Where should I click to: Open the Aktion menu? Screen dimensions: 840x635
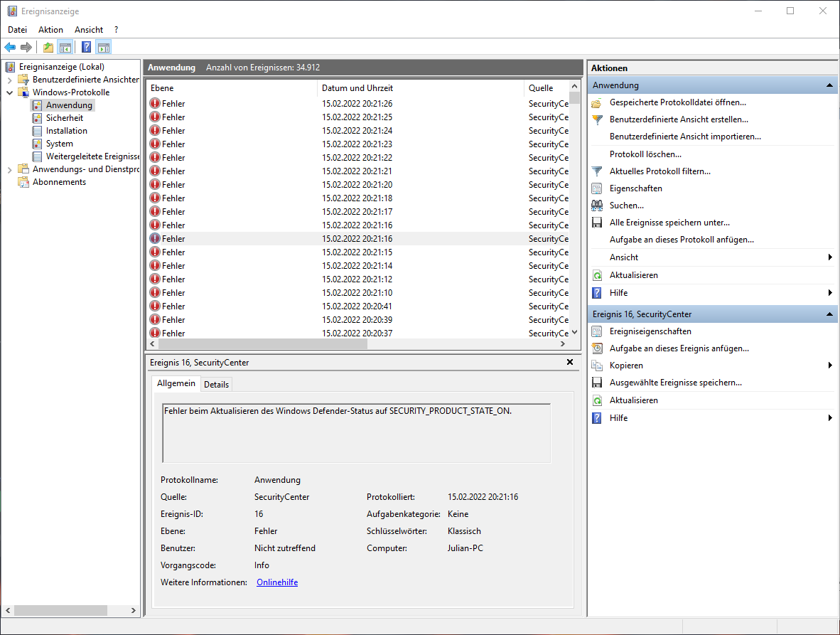point(50,29)
